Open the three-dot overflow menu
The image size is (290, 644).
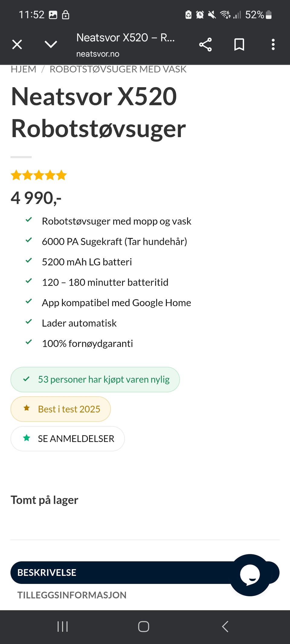273,45
